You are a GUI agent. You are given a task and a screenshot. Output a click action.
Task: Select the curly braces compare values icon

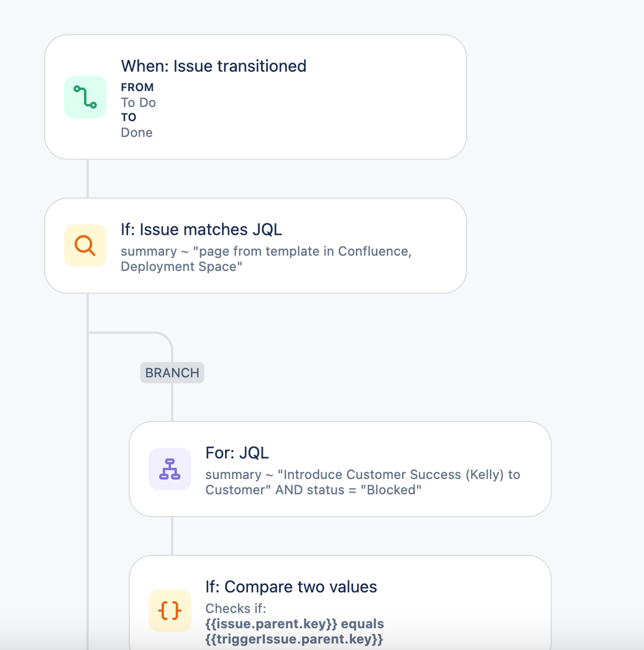tap(170, 610)
